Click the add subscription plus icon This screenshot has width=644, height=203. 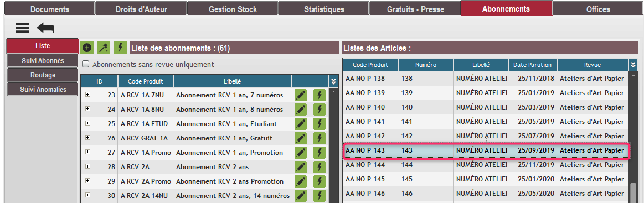click(x=87, y=48)
